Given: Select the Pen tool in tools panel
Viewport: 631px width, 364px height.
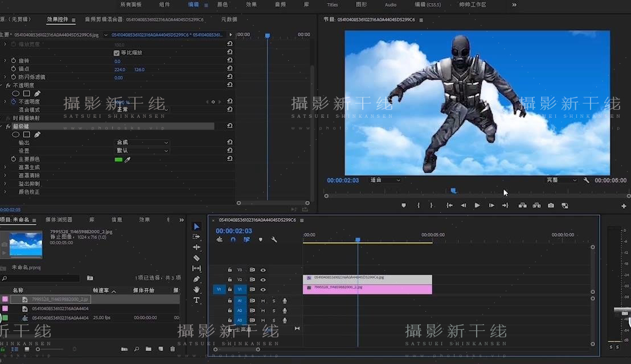Looking at the screenshot, I should (x=196, y=279).
